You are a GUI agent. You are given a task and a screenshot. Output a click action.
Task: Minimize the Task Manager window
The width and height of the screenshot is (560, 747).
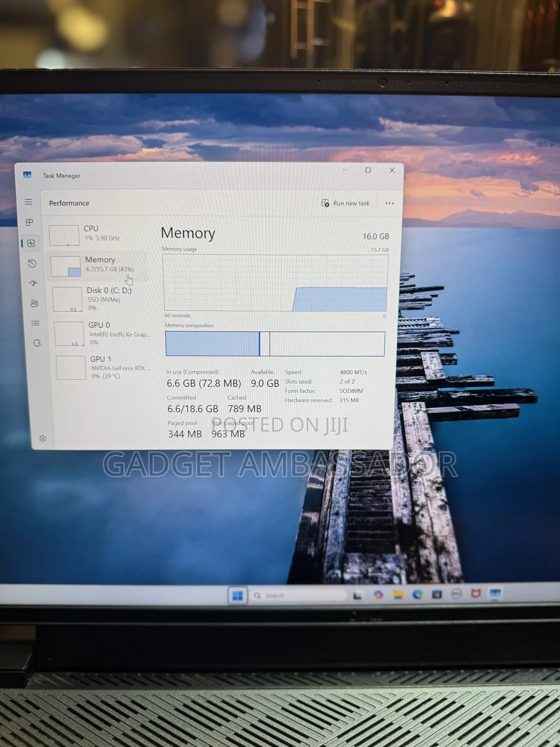[344, 170]
